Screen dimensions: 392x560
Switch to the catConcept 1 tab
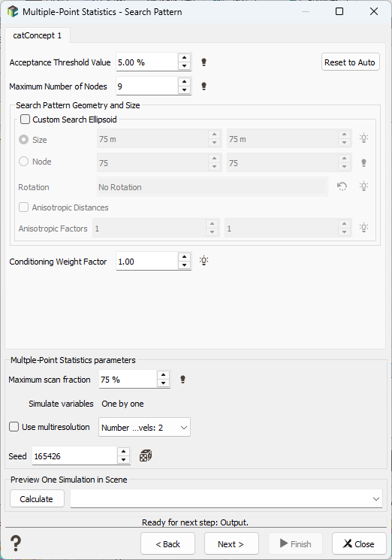tap(38, 35)
